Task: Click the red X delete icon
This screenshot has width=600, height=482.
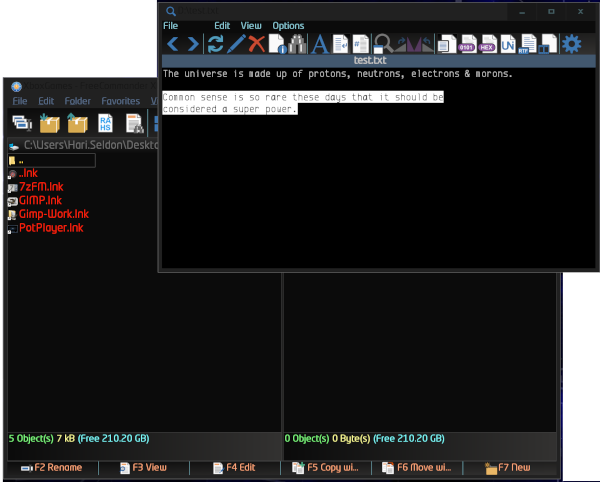Action: pyautogui.click(x=256, y=44)
